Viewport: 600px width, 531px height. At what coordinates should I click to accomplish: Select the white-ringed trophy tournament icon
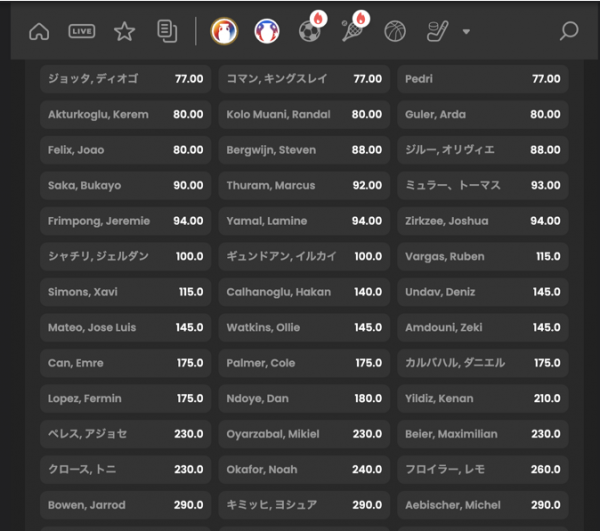click(267, 31)
